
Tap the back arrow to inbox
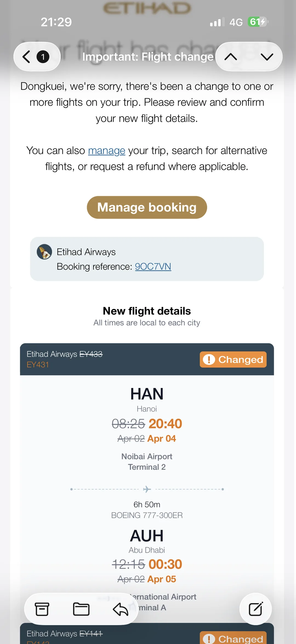tap(26, 57)
